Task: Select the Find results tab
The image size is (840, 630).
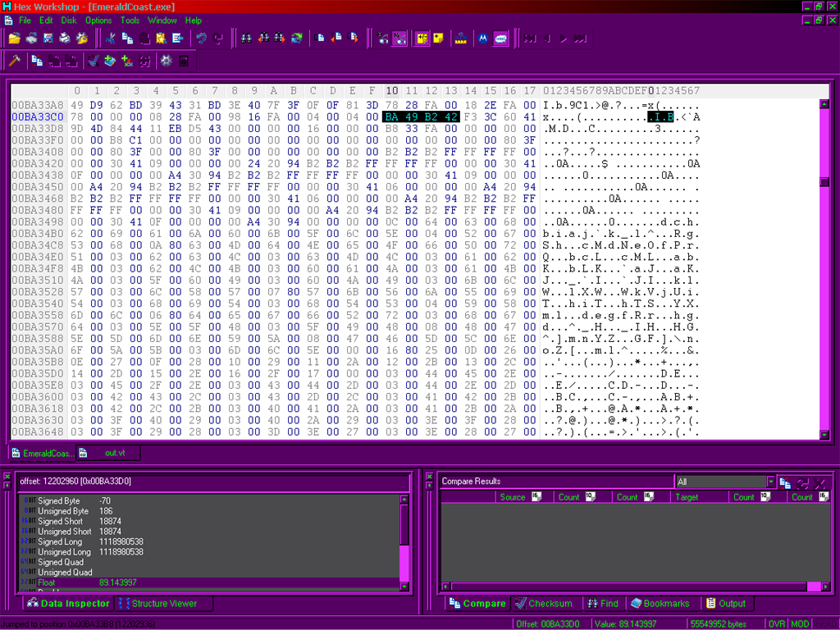Action: [x=603, y=604]
